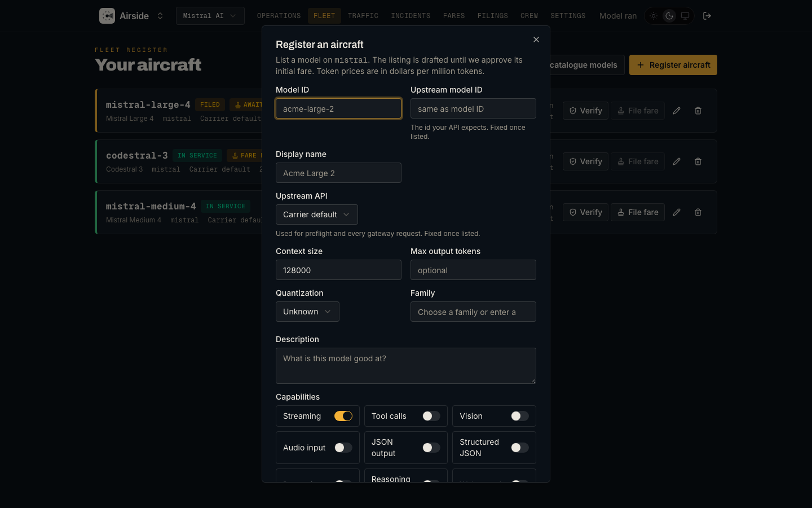Go to the Fares tab
The image size is (812, 508).
tap(454, 16)
